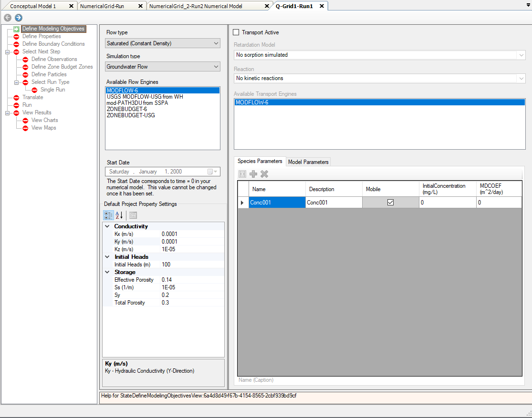Screen dimensions: 532x418
Task: Click the back navigation arrow
Action: (7, 18)
